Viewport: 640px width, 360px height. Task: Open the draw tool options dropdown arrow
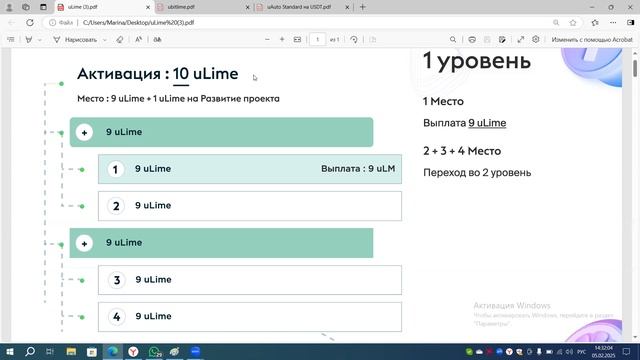(x=105, y=40)
